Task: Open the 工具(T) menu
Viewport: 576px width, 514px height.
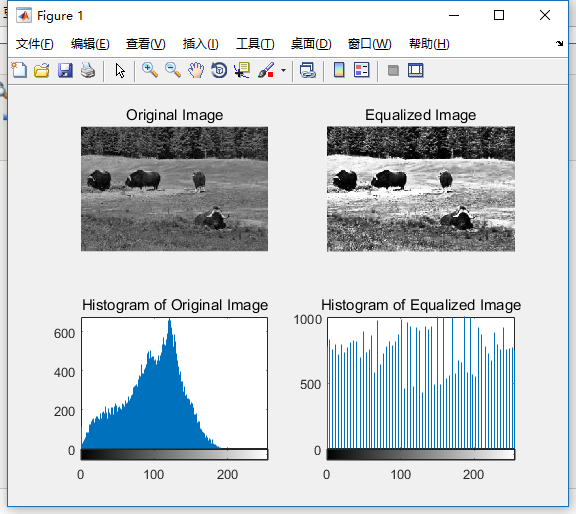Action: point(255,44)
